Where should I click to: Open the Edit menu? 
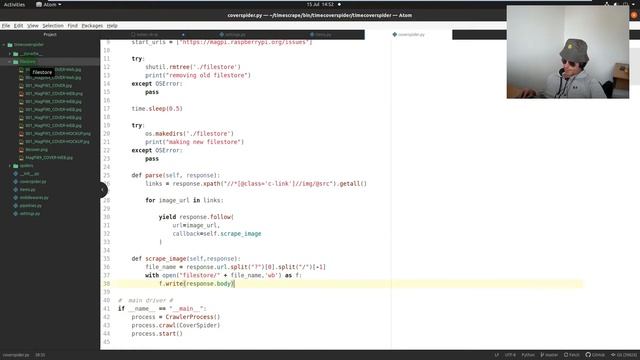18,26
